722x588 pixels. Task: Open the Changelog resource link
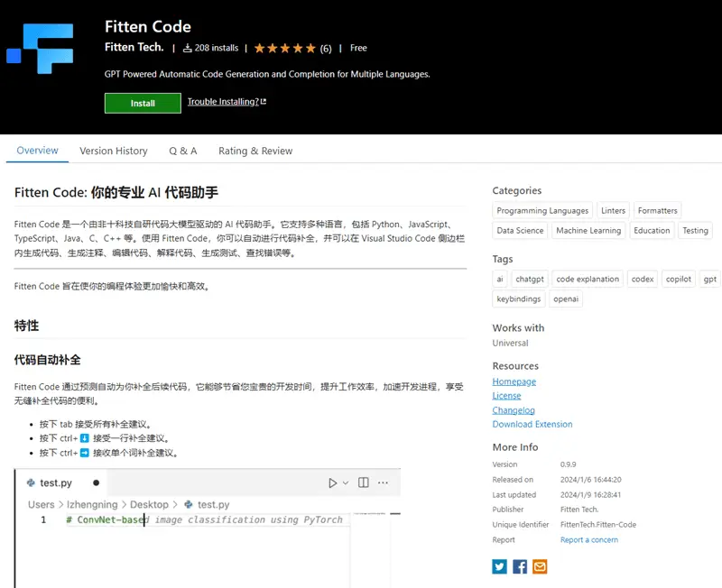514,410
